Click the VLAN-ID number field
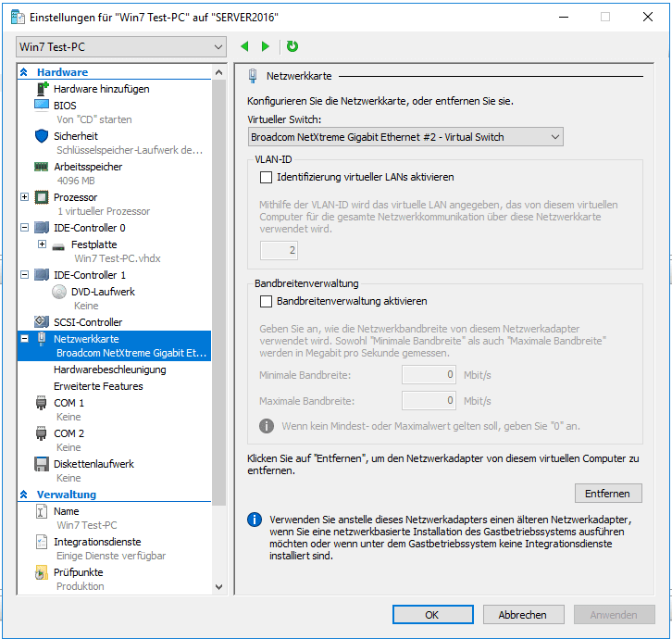 (279, 250)
